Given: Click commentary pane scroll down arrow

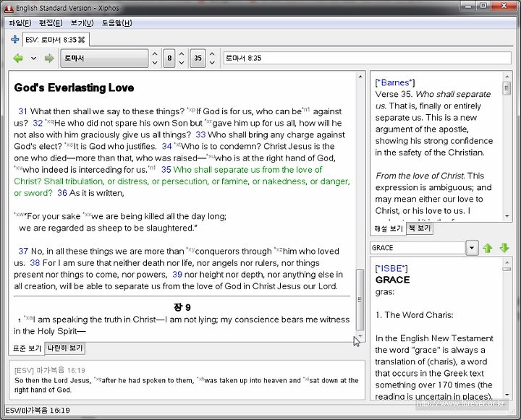Looking at the screenshot, I should pyautogui.click(x=507, y=216).
